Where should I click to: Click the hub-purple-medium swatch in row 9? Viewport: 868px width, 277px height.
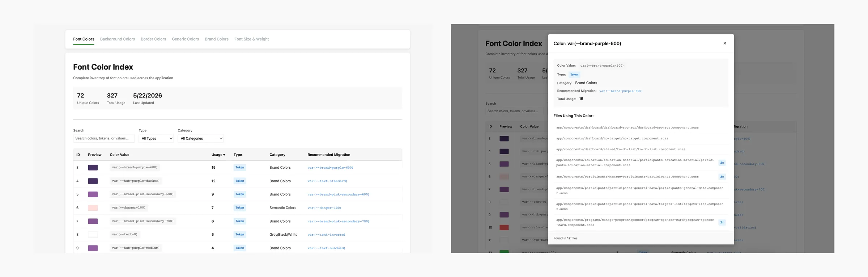point(93,248)
